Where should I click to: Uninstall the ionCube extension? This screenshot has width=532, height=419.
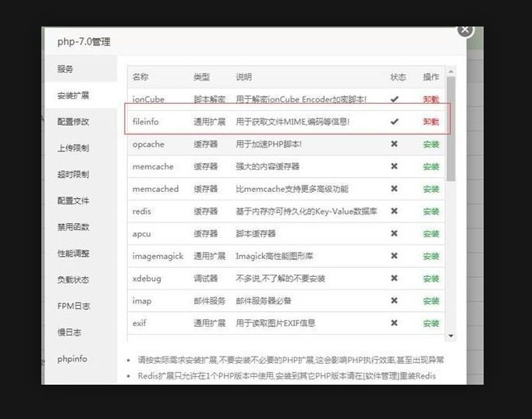(x=431, y=100)
